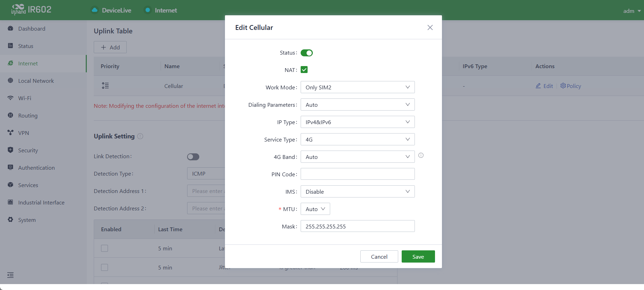Open the System menu item
Viewport: 644px width, 290px height.
point(43,220)
